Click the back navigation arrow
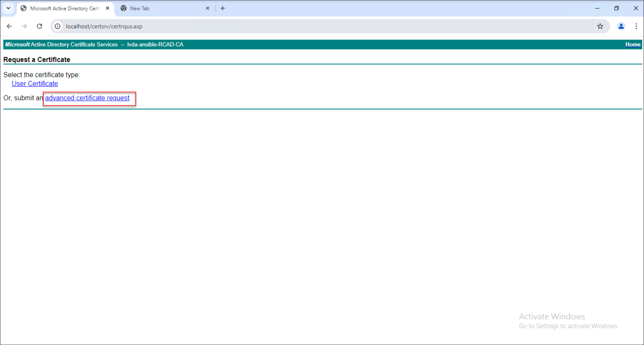 click(9, 26)
